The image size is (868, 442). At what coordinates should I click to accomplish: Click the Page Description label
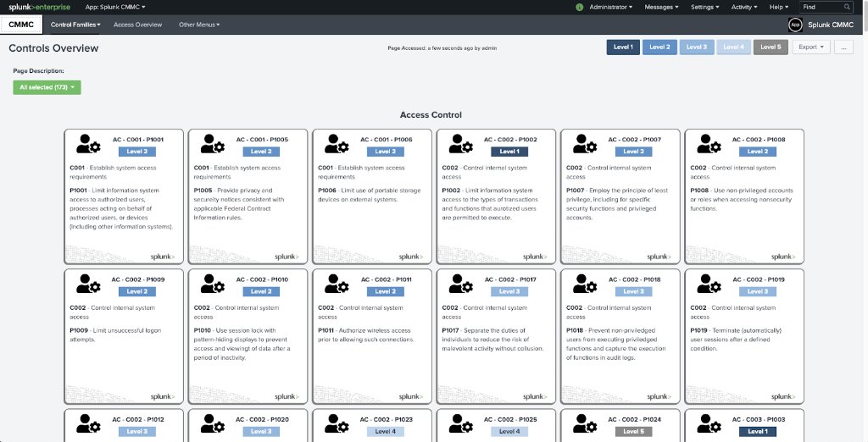(x=39, y=71)
